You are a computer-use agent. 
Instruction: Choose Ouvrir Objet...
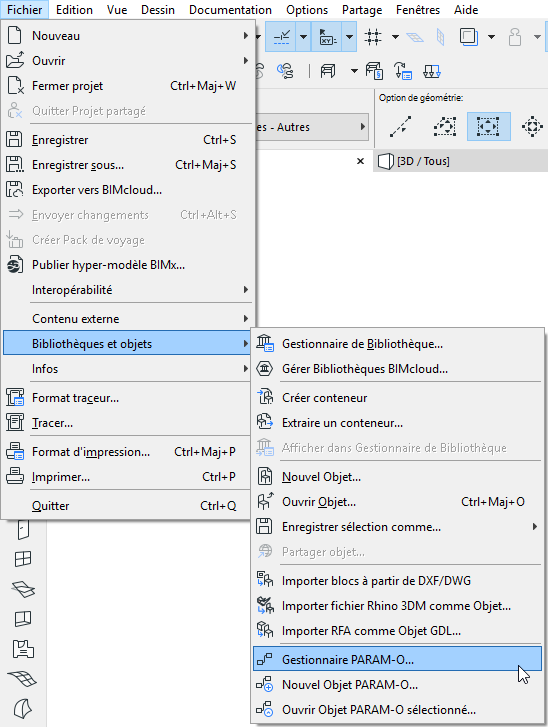(397, 502)
